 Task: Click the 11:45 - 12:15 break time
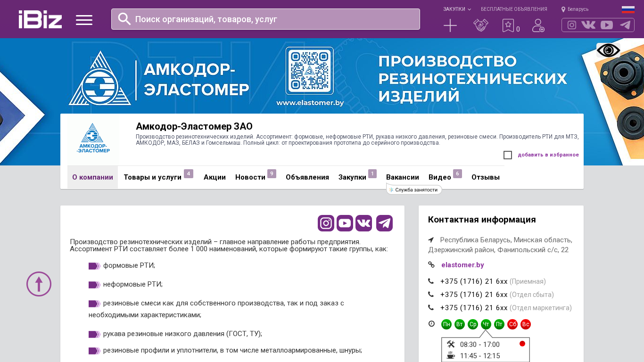point(480,356)
